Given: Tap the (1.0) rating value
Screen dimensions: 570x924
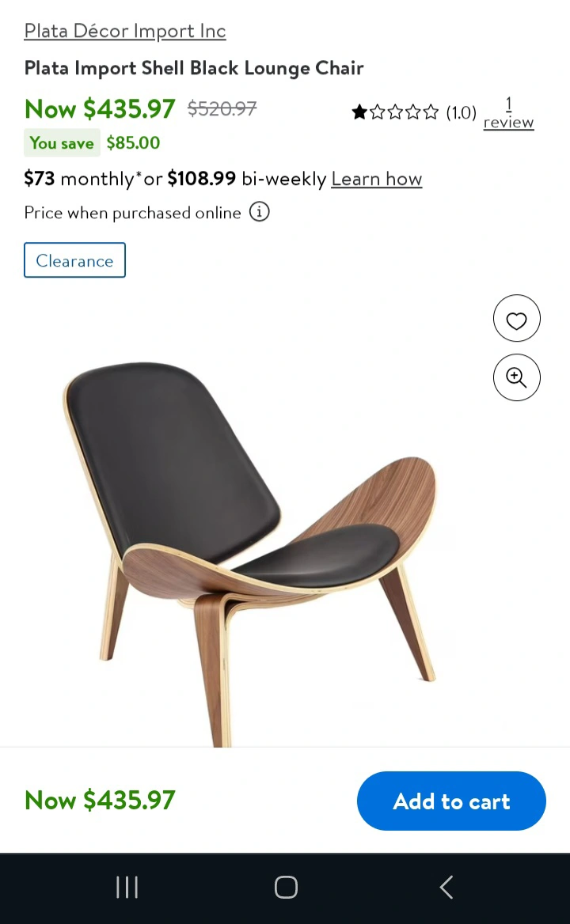Looking at the screenshot, I should (461, 112).
